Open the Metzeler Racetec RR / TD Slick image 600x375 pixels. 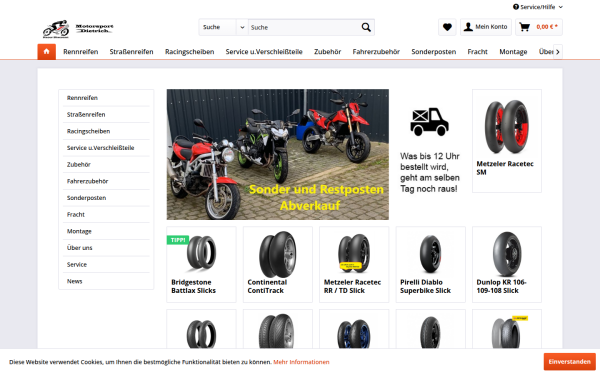[354, 253]
